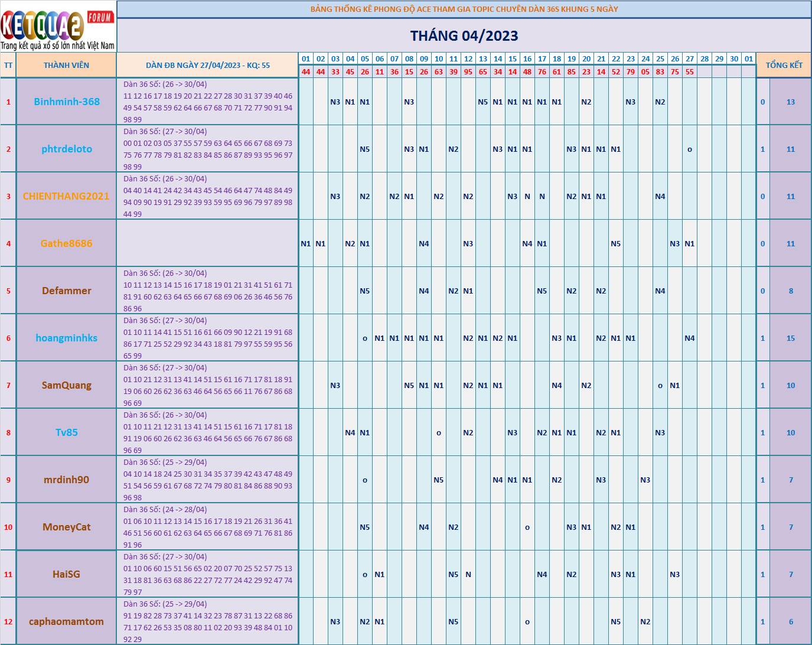
Task: Click result 95 under day 12
Action: [x=468, y=72]
